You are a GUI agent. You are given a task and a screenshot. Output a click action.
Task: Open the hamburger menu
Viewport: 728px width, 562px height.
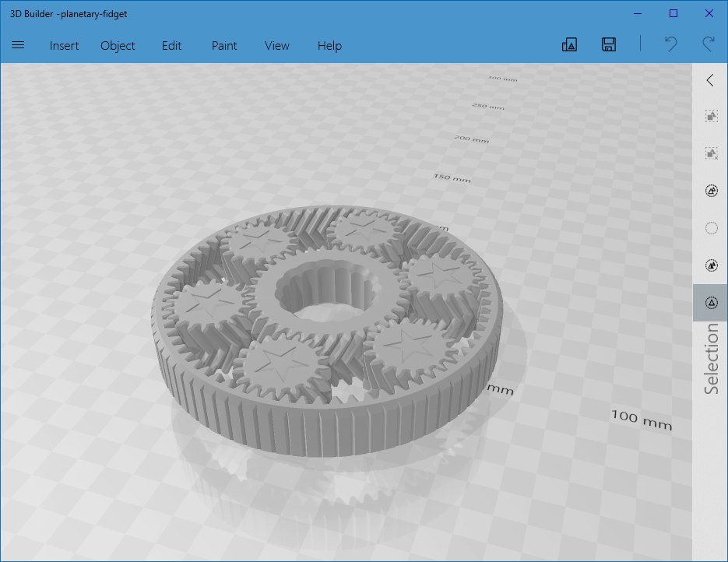click(x=18, y=45)
